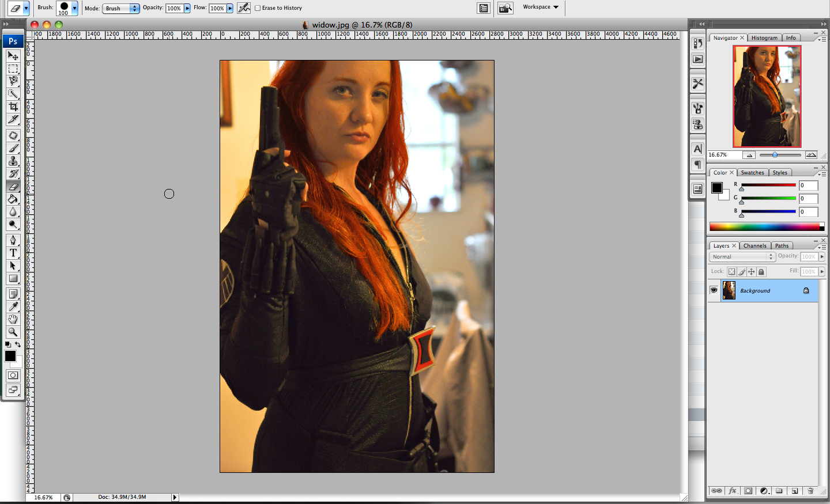Toggle airbrush mode in options bar

tap(244, 7)
